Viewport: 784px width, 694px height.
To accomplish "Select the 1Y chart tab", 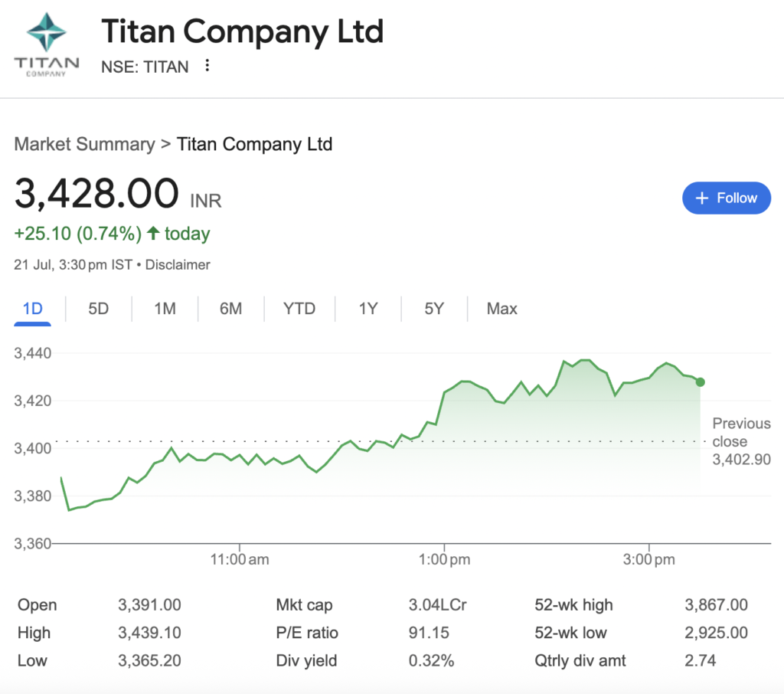I will click(368, 309).
